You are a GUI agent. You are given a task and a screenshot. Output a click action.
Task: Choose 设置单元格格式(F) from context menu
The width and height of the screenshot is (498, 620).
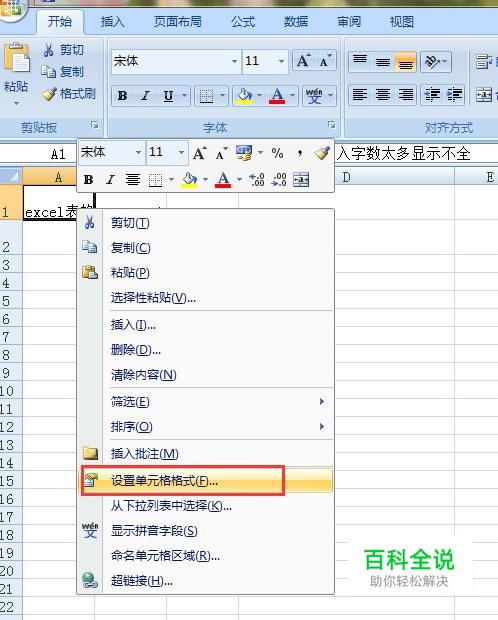tap(205, 481)
